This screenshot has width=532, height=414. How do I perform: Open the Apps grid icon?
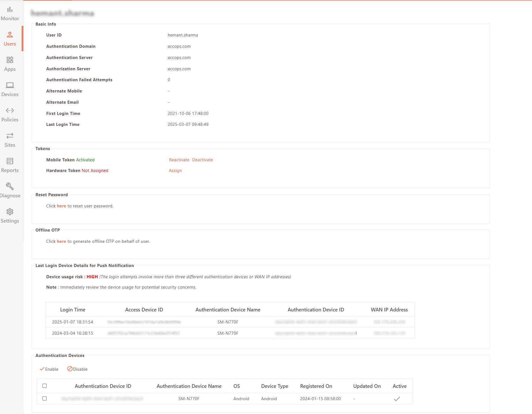point(10,60)
